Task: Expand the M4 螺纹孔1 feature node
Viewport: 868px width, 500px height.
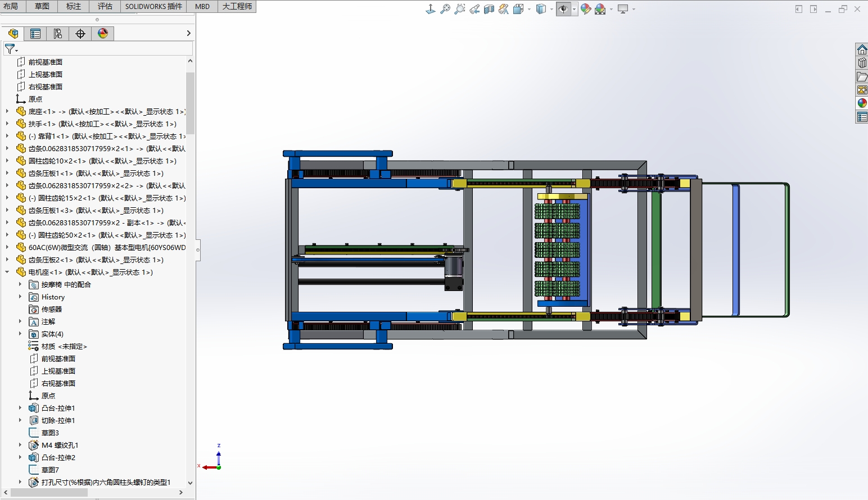Action: point(20,445)
